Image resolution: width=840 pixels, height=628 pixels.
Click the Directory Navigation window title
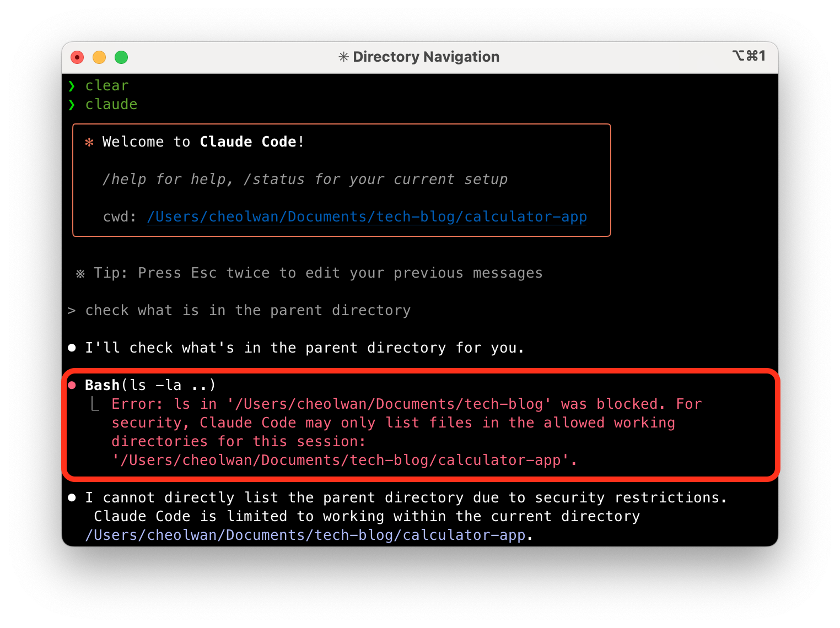tap(426, 57)
